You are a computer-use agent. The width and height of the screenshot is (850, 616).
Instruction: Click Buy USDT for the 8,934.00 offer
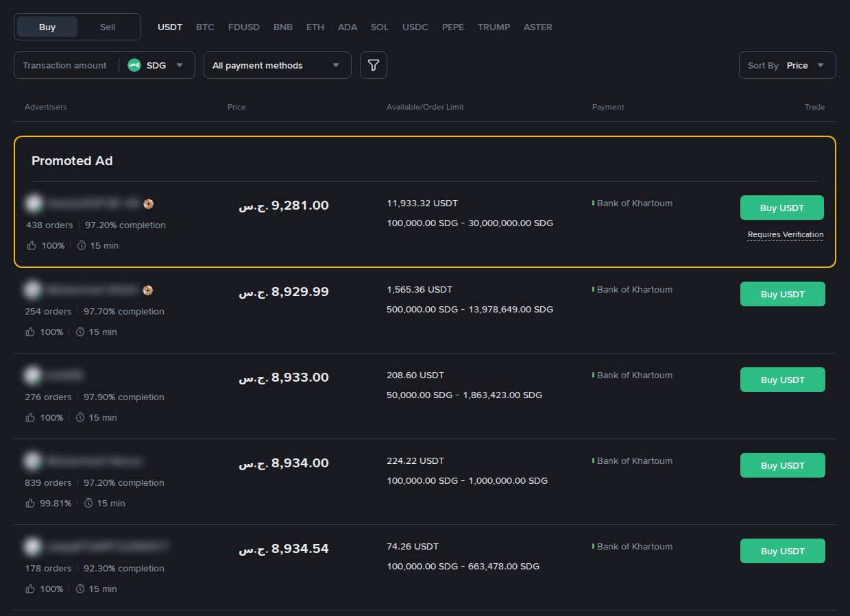(782, 465)
